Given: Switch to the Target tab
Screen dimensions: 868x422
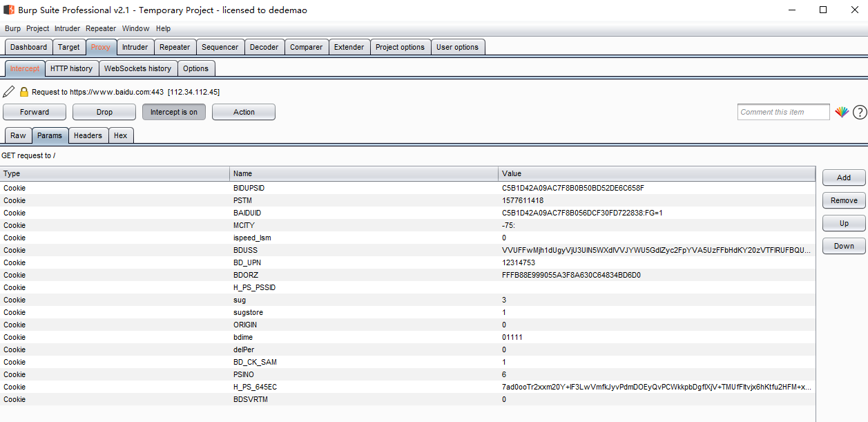Looking at the screenshot, I should tap(69, 47).
